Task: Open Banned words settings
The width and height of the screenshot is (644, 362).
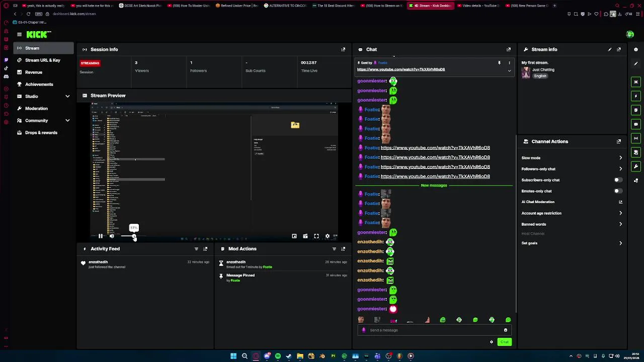Action: [x=572, y=224]
